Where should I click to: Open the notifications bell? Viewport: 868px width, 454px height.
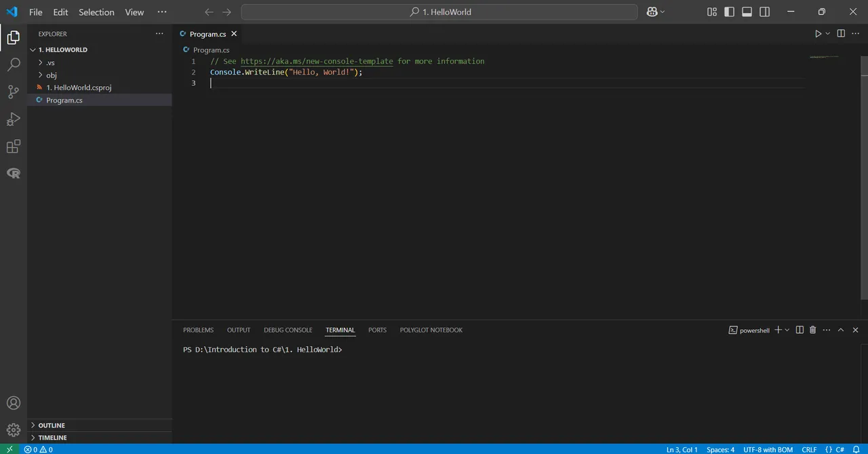point(856,449)
